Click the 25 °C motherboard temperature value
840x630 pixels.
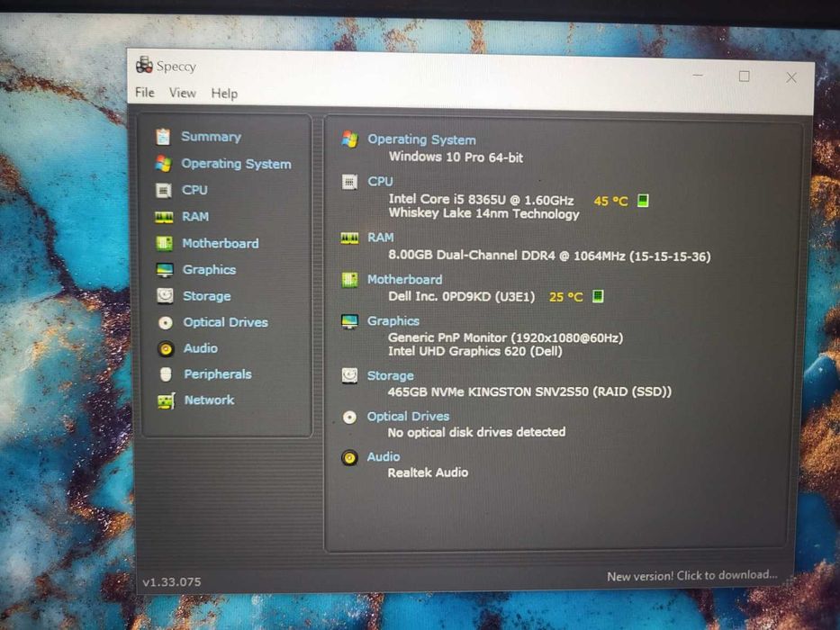pos(565,297)
